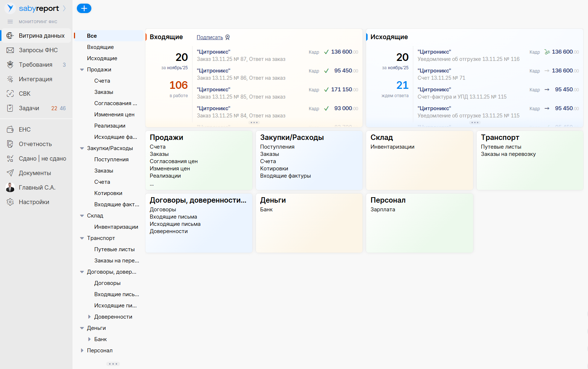Viewport: 588px width, 369px height.
Task: Expand the Персонал tree node
Action: (82, 351)
